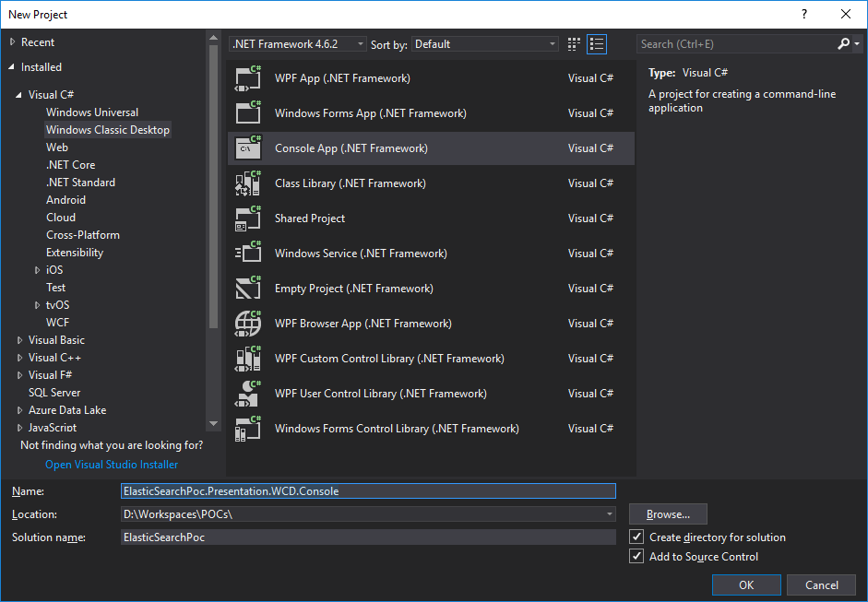Click the Windows Service template icon

click(x=247, y=254)
